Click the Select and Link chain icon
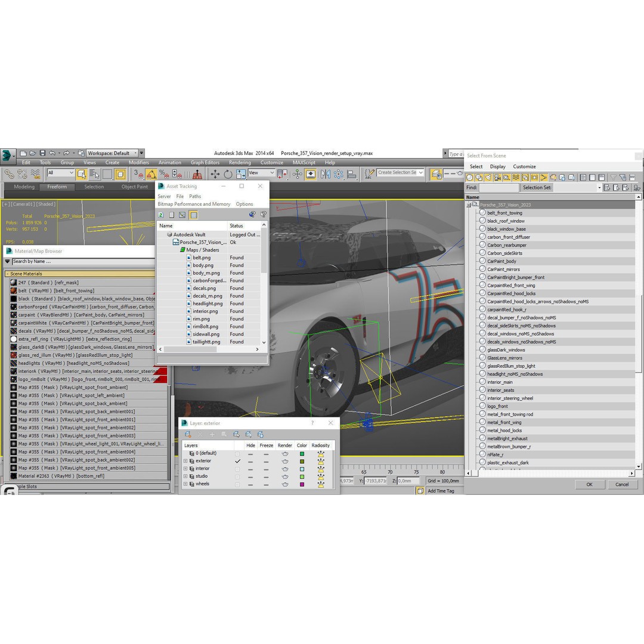Viewport: 644px width, 644px height. pyautogui.click(x=8, y=174)
